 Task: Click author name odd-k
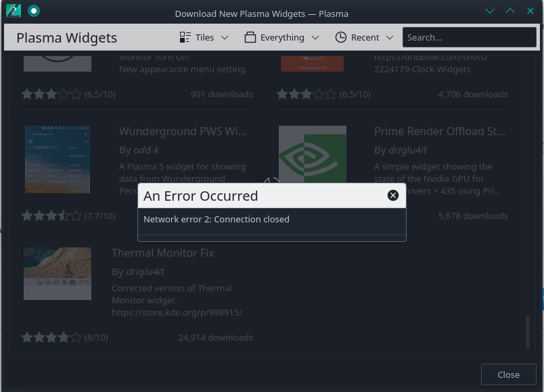tap(146, 150)
